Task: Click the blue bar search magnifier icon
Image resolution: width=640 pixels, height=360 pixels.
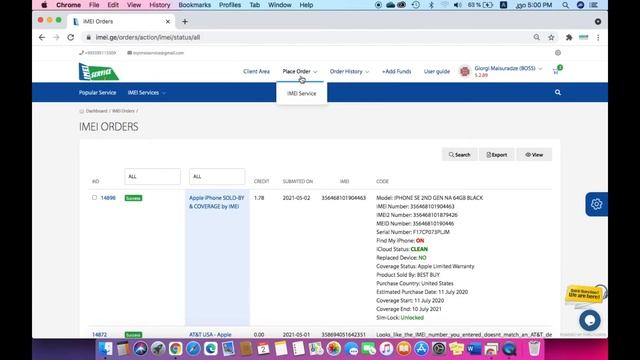Action: (x=558, y=93)
